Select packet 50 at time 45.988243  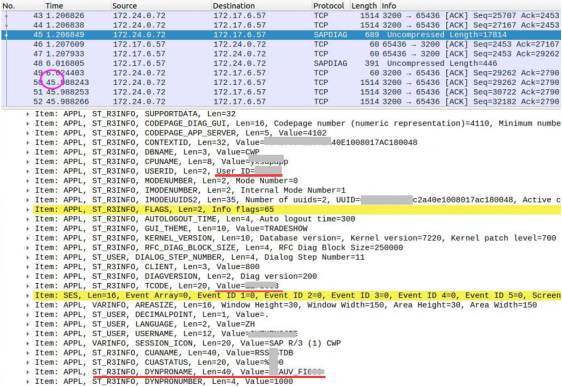click(281, 83)
